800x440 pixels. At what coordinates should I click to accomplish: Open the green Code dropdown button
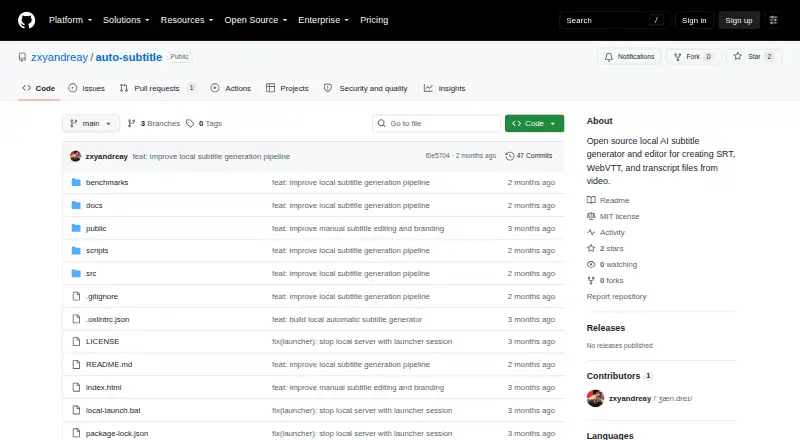[534, 124]
